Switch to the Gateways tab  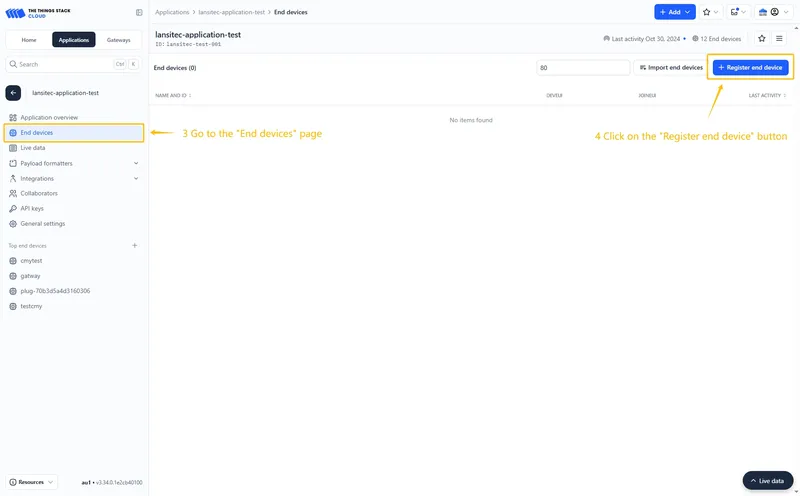[x=118, y=40]
